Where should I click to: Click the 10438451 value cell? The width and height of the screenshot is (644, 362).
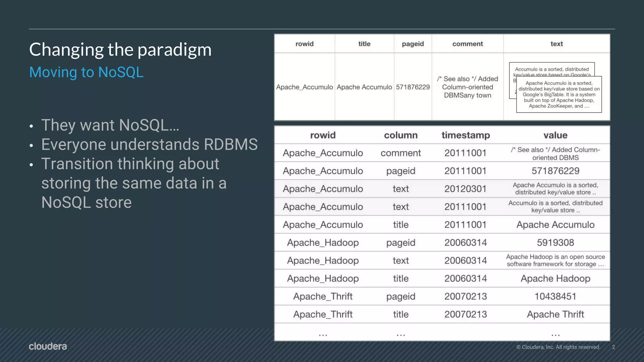pyautogui.click(x=555, y=296)
